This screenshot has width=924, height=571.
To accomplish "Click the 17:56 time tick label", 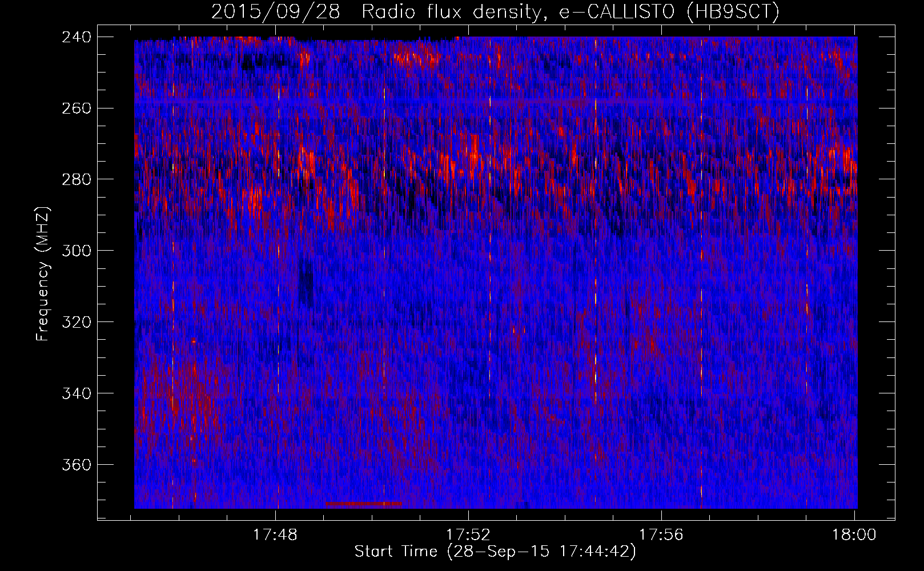I will (x=661, y=534).
